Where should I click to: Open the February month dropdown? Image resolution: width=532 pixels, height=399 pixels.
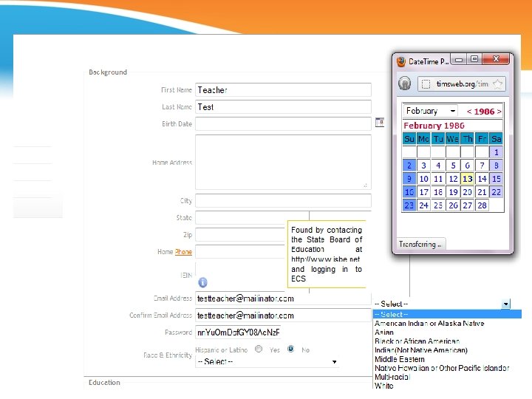[x=430, y=111]
